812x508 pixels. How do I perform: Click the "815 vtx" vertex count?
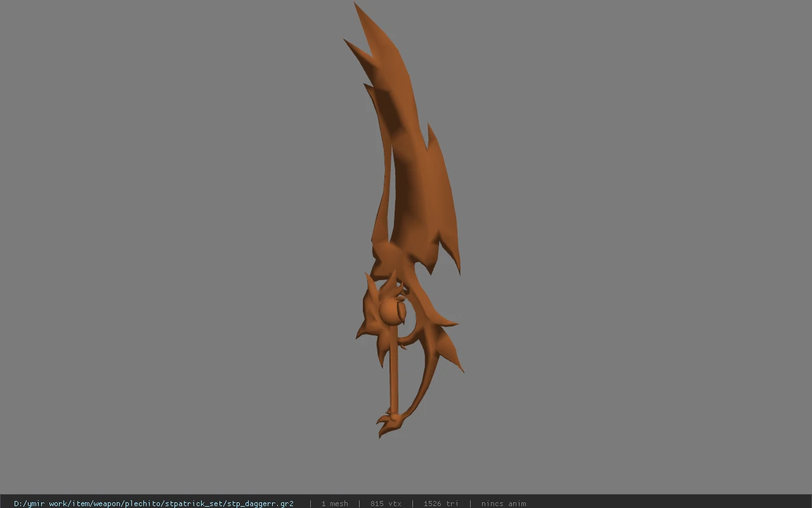click(x=386, y=504)
